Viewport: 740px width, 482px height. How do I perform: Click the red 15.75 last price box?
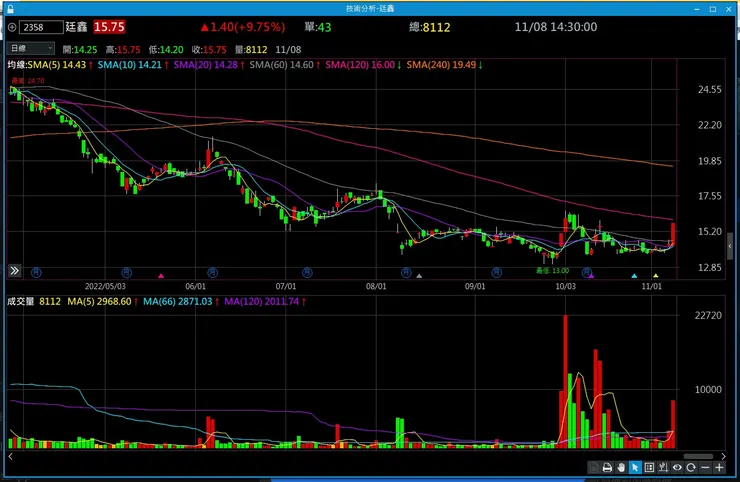109,27
